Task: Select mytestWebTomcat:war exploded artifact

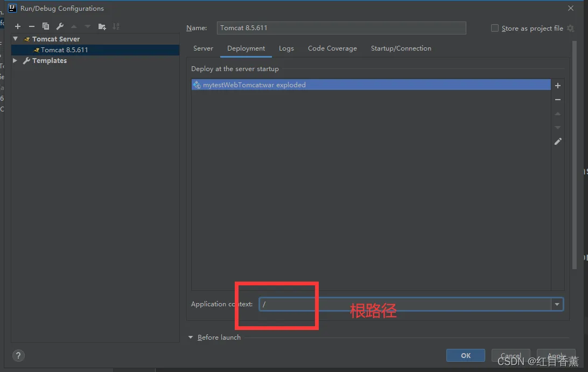Action: pyautogui.click(x=371, y=85)
